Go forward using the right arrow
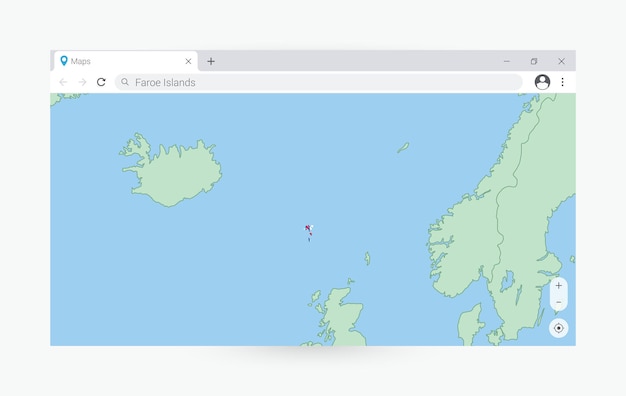The width and height of the screenshot is (626, 396). point(82,82)
